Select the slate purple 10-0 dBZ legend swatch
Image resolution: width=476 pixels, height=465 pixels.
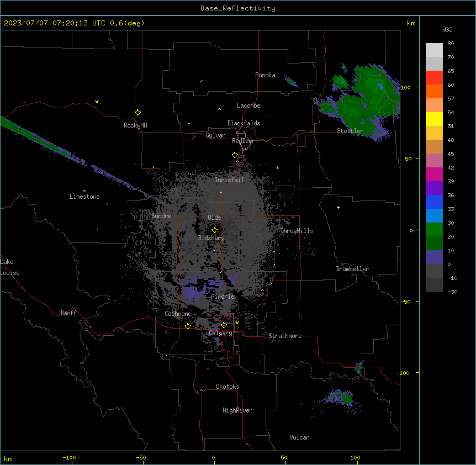434,257
